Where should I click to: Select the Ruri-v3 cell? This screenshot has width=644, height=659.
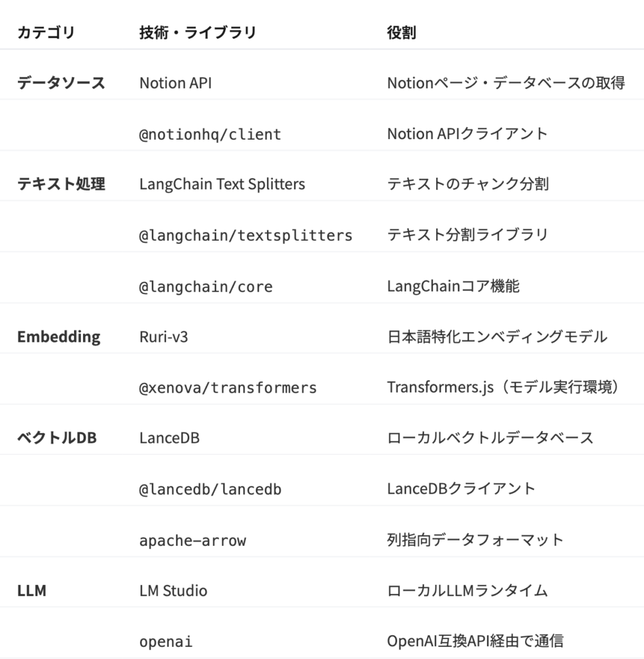pyautogui.click(x=163, y=337)
